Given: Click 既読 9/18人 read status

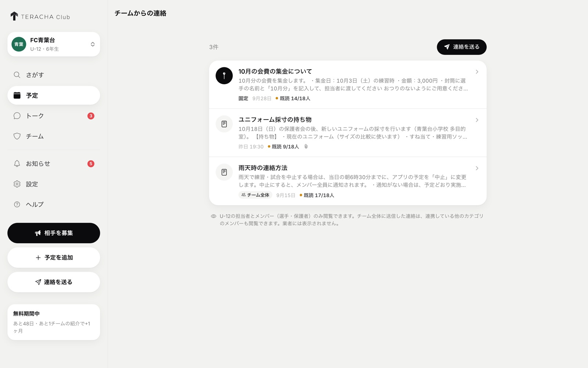Looking at the screenshot, I should [283, 147].
